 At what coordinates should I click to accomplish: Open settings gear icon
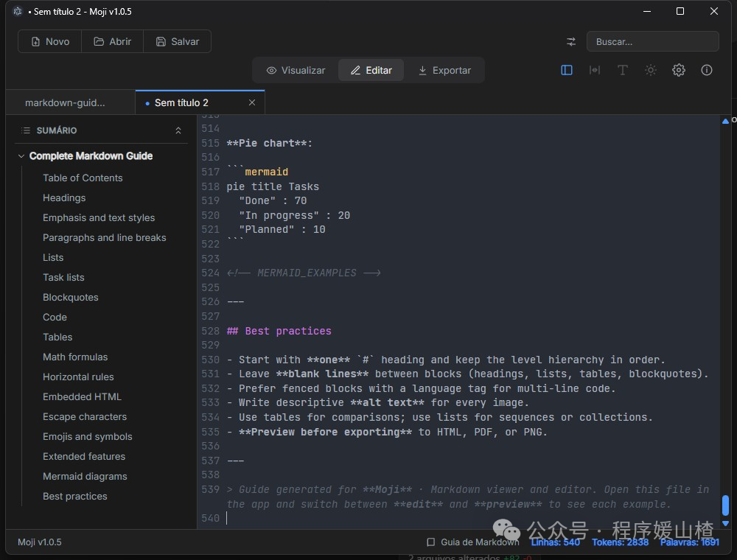(678, 70)
